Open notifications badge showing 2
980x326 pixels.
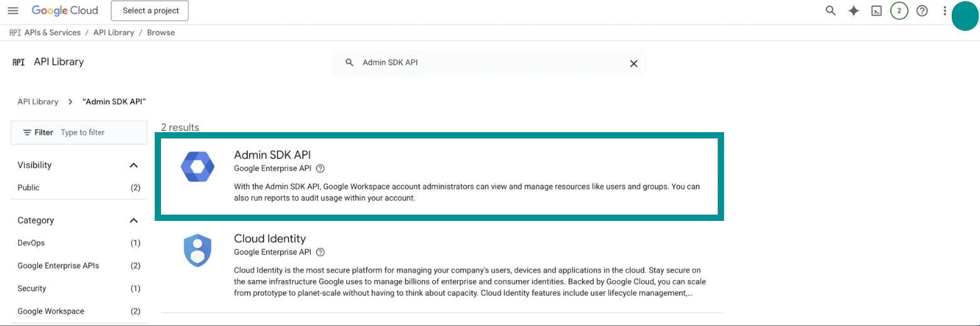(899, 11)
